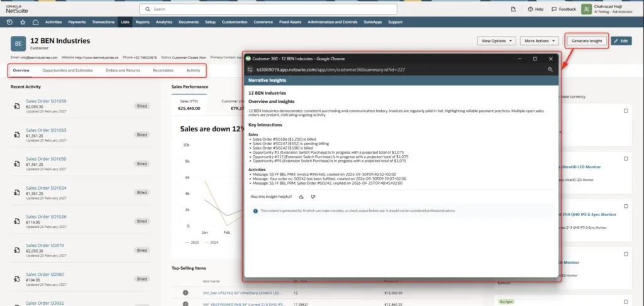Open Help from the header
Image resolution: width=644 pixels, height=306 pixels.
tap(536, 9)
